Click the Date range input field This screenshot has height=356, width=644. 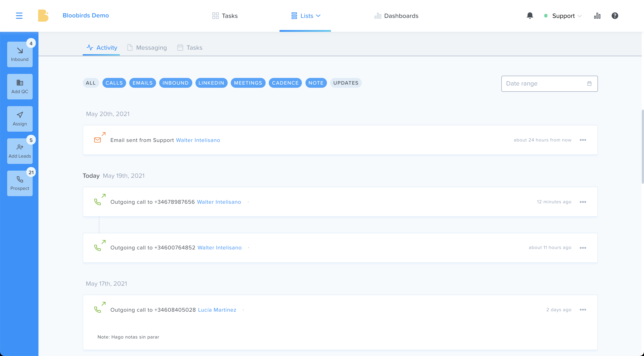[549, 84]
